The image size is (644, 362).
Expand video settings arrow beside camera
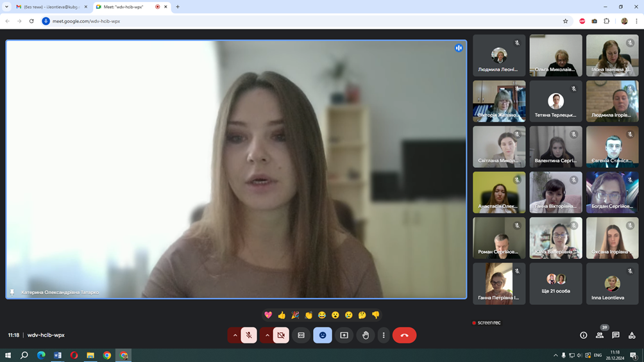(267, 335)
